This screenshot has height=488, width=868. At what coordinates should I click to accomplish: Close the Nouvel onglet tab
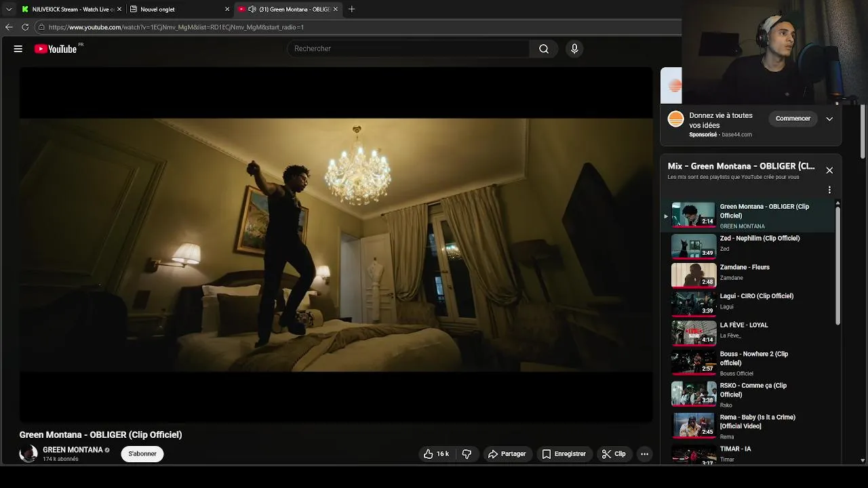click(227, 9)
